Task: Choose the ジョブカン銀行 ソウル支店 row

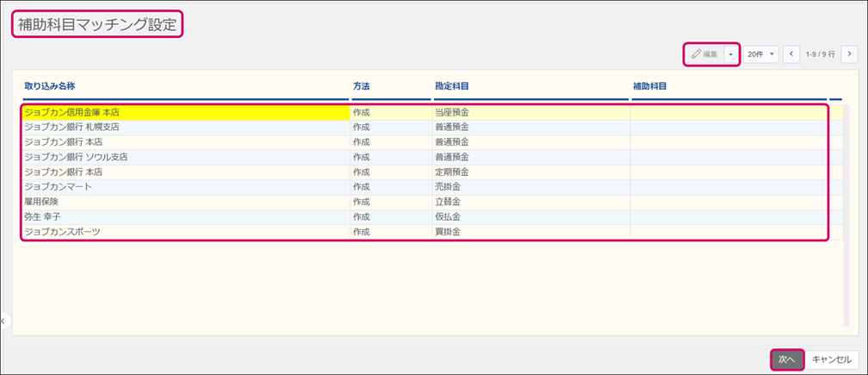Action: (77, 157)
